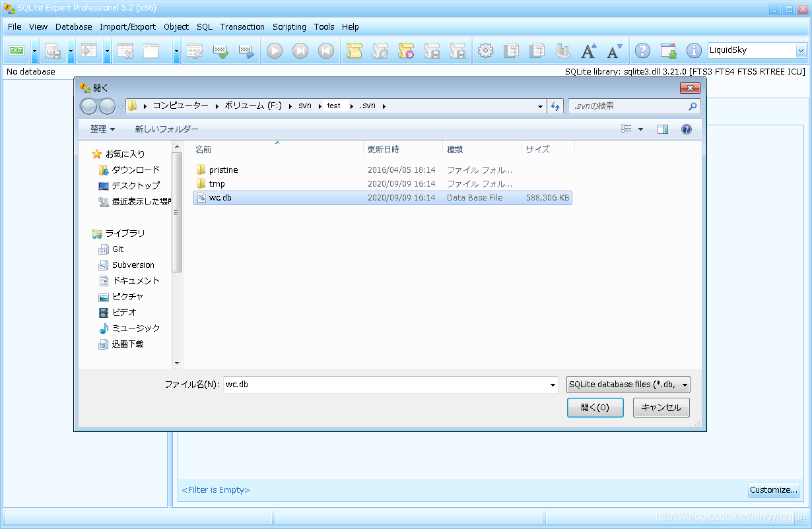Expand dropdown arrow beside table import icon
This screenshot has height=529, width=812.
tap(107, 51)
